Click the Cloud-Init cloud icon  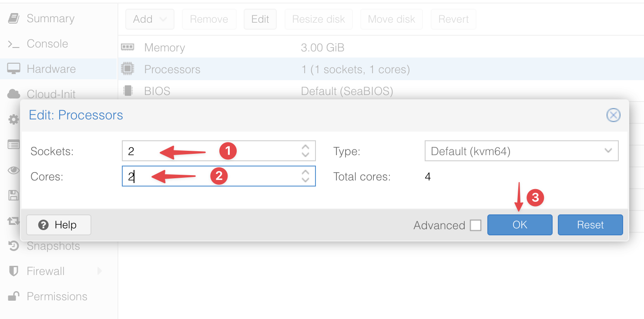point(13,94)
